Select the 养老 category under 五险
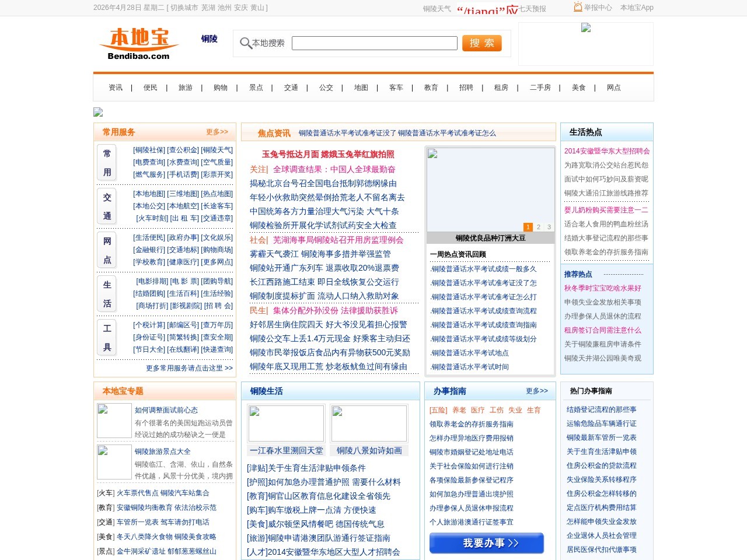Viewport: 747px width, 560px height. (x=459, y=410)
